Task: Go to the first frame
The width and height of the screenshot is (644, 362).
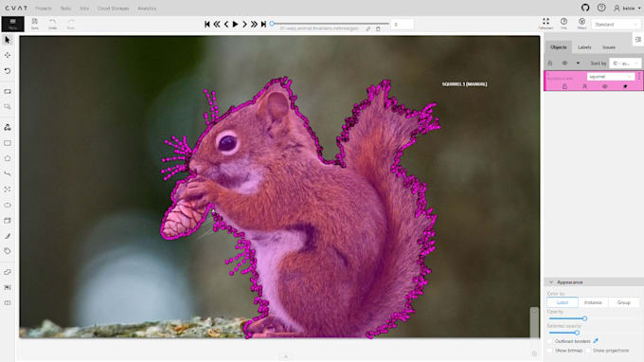Action: (207, 25)
